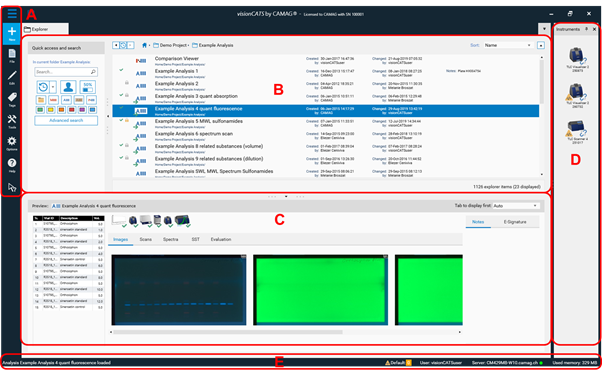
Task: Select the first TLC Visualizer instrument
Action: pos(577,58)
